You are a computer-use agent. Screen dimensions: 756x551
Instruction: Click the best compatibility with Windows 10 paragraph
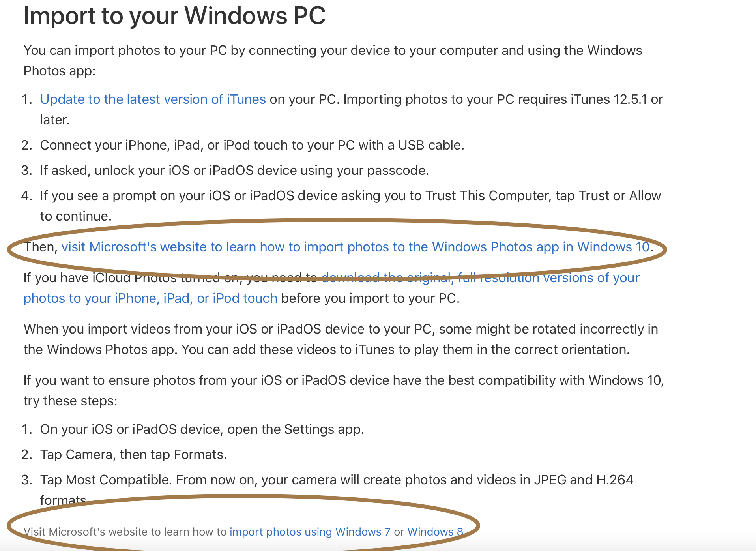pos(343,380)
